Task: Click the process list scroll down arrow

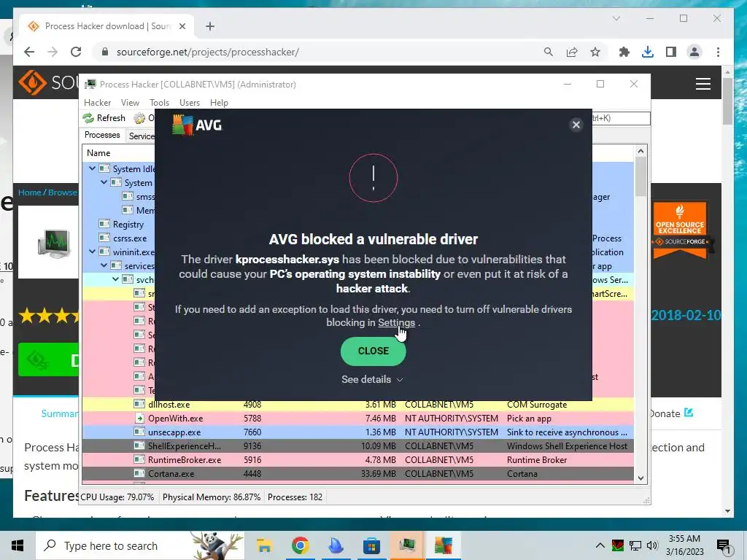Action: [x=640, y=478]
